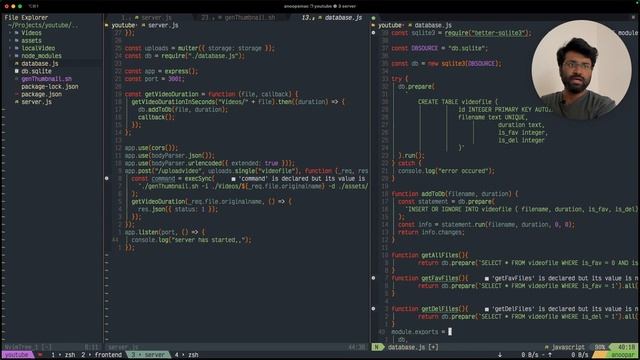Switch to the database.js buffer tab
This screenshot has height=360, width=640.
click(x=332, y=18)
